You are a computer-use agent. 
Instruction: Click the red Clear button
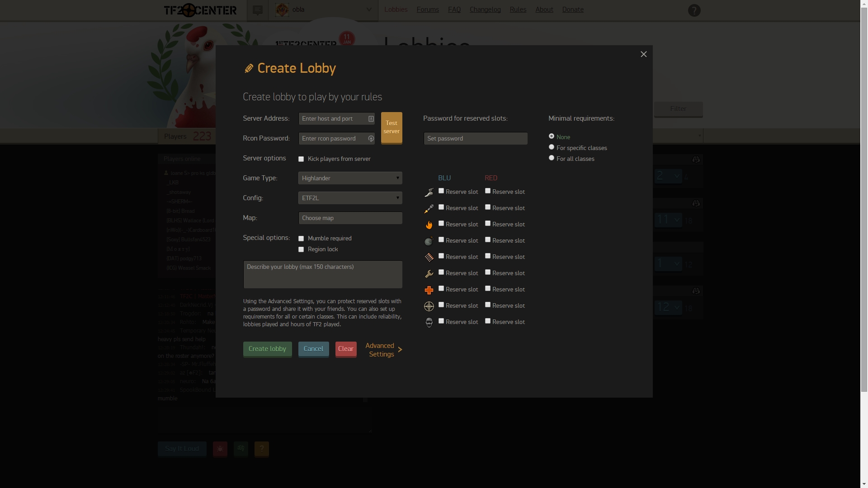(x=346, y=349)
